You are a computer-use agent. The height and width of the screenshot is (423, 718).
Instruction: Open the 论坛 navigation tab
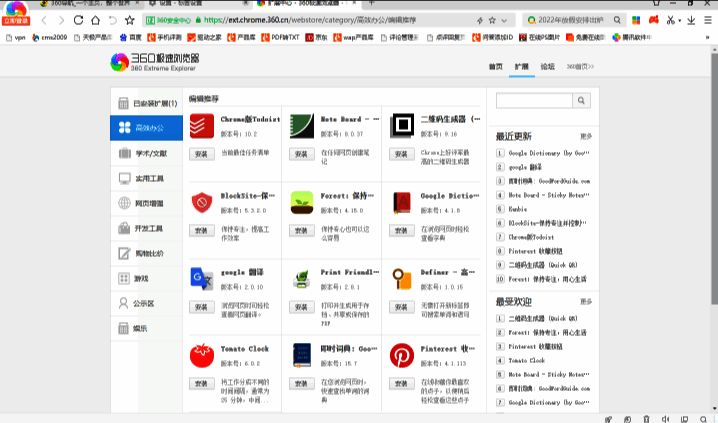pyautogui.click(x=547, y=66)
